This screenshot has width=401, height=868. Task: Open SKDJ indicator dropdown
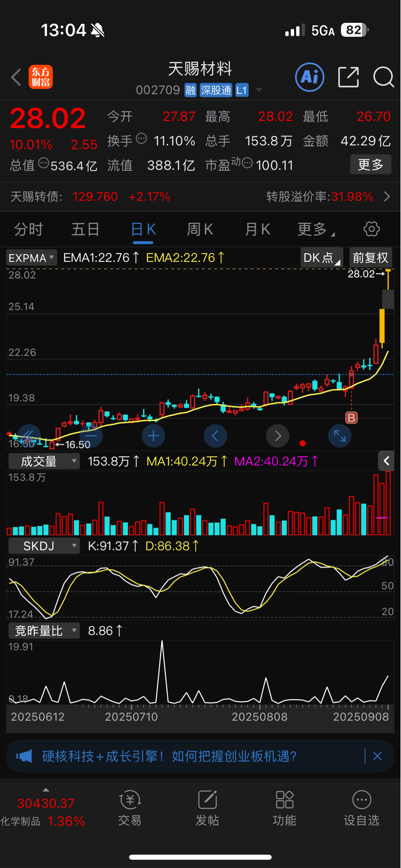tap(44, 546)
